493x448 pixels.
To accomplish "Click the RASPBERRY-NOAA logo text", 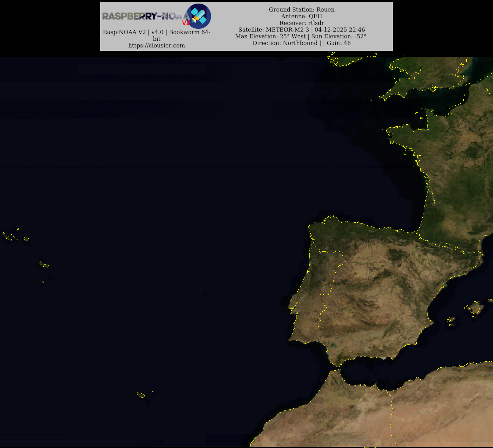I will tap(145, 16).
